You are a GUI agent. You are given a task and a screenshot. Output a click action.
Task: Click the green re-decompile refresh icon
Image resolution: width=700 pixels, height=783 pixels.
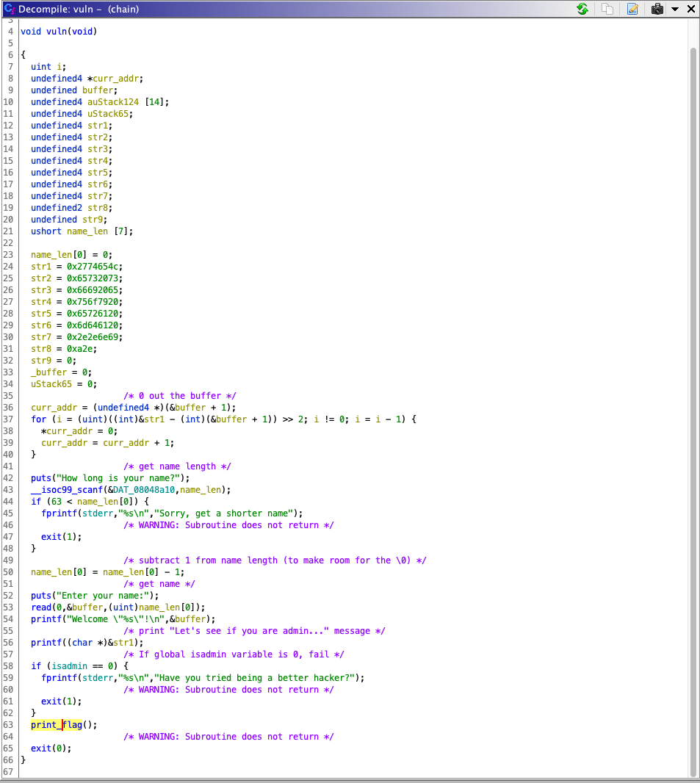582,9
